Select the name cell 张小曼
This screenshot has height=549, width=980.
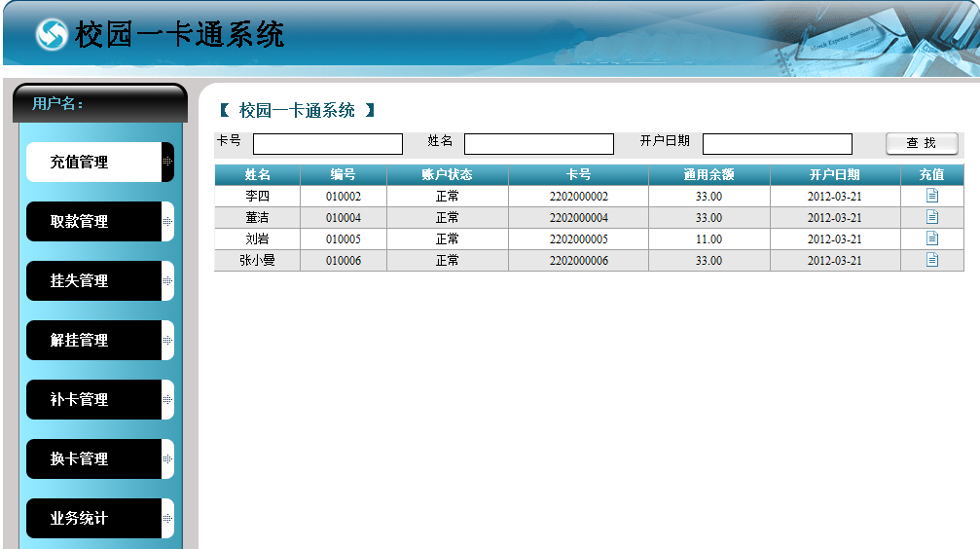pos(258,260)
